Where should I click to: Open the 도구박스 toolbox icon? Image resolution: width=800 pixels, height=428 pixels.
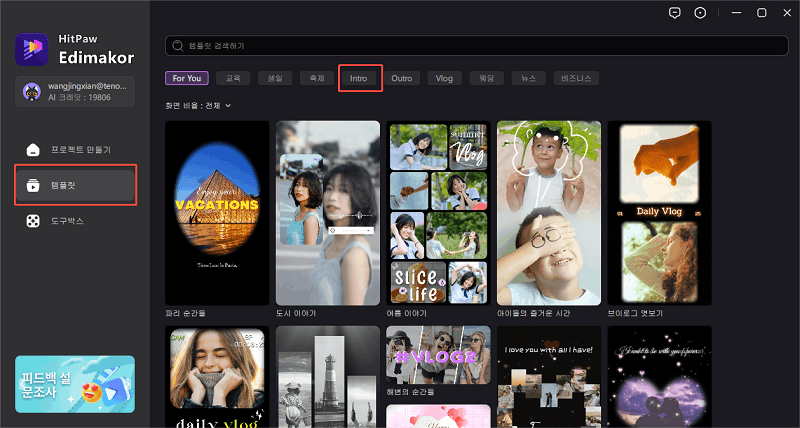coord(33,220)
